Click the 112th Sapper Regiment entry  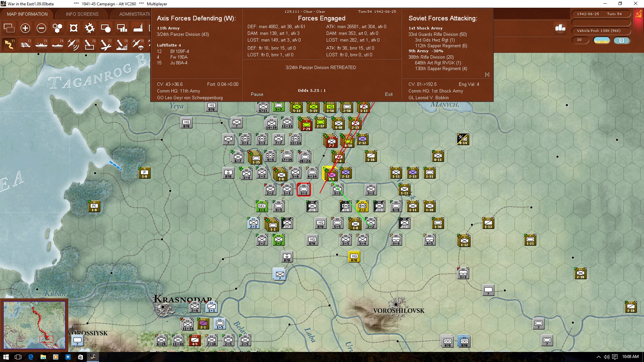[441, 46]
